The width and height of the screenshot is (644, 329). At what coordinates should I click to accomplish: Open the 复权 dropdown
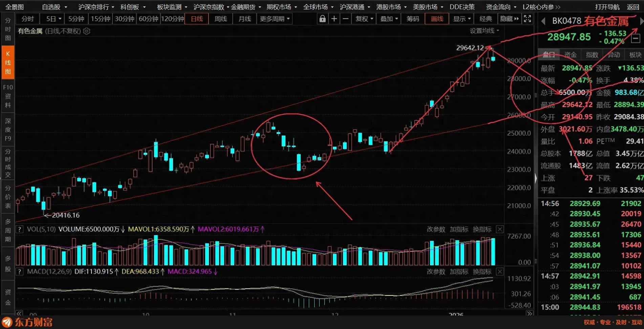364,19
